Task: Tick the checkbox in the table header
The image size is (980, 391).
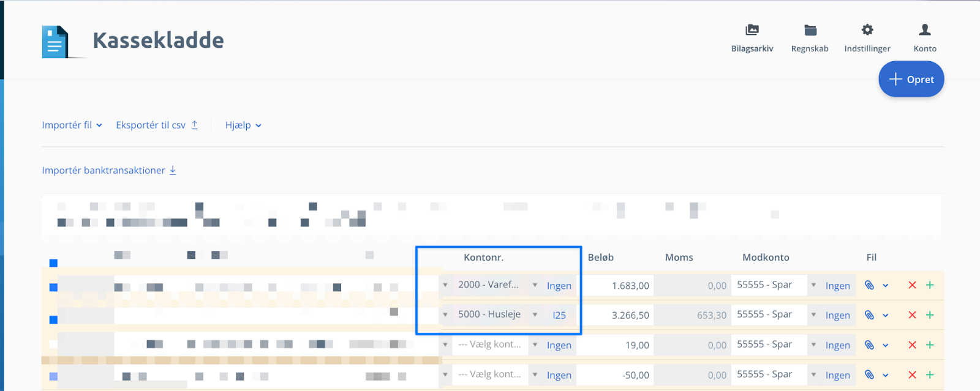Action: (53, 263)
